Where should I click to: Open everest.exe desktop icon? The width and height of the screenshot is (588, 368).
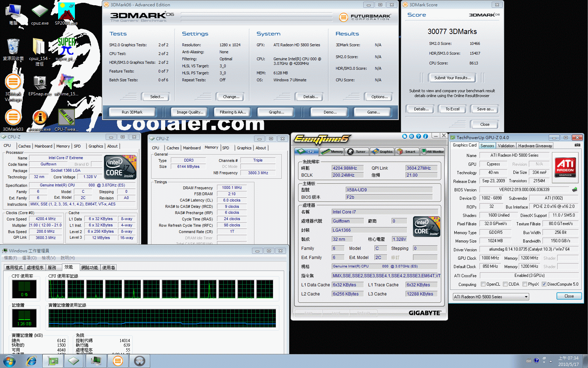(40, 120)
